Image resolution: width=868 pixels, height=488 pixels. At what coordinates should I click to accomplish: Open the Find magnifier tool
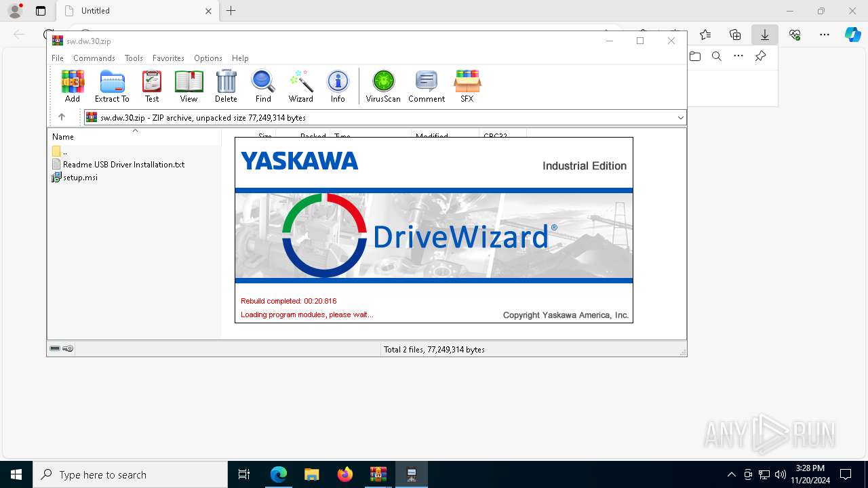point(263,86)
